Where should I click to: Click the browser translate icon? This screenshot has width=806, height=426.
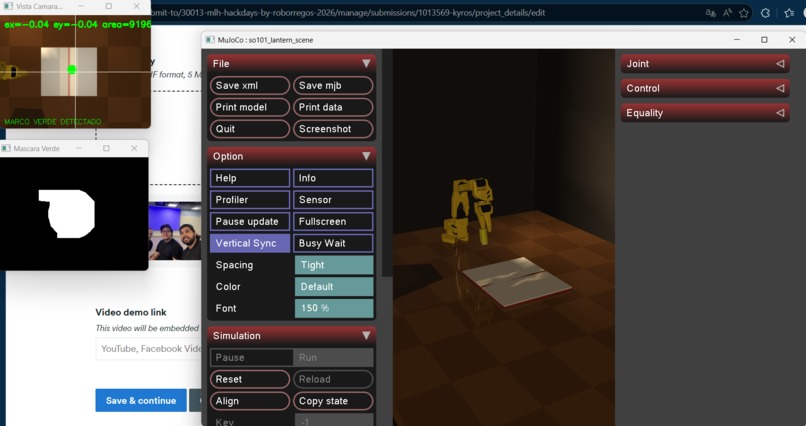tap(710, 13)
